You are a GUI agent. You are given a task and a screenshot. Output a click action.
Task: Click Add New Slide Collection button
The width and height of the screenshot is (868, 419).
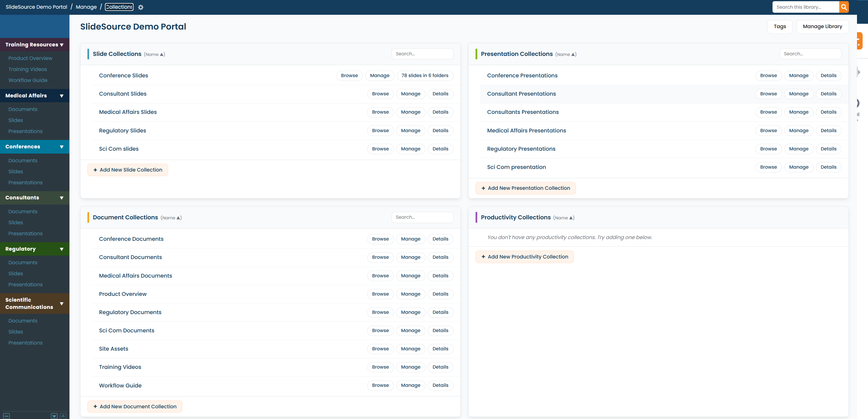coord(128,170)
